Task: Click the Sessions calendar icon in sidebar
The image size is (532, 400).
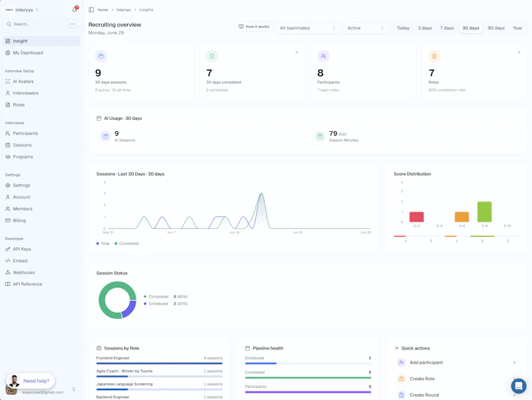Action: pyautogui.click(x=8, y=145)
